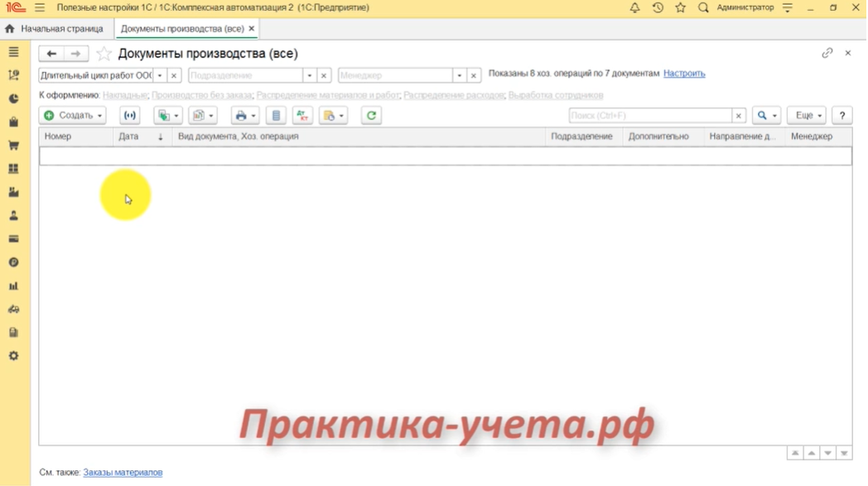Add page to favorites with star icon

tap(104, 54)
